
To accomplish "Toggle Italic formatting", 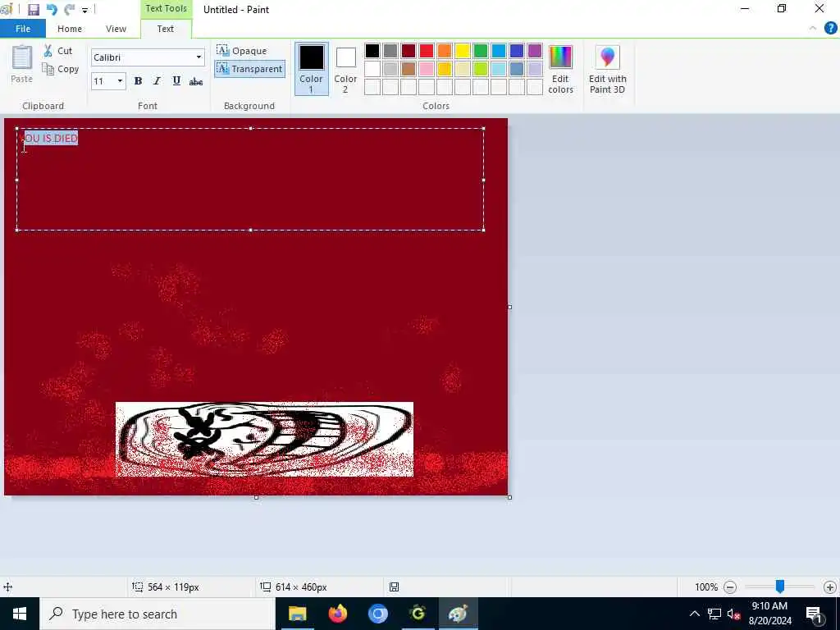I will pos(157,81).
